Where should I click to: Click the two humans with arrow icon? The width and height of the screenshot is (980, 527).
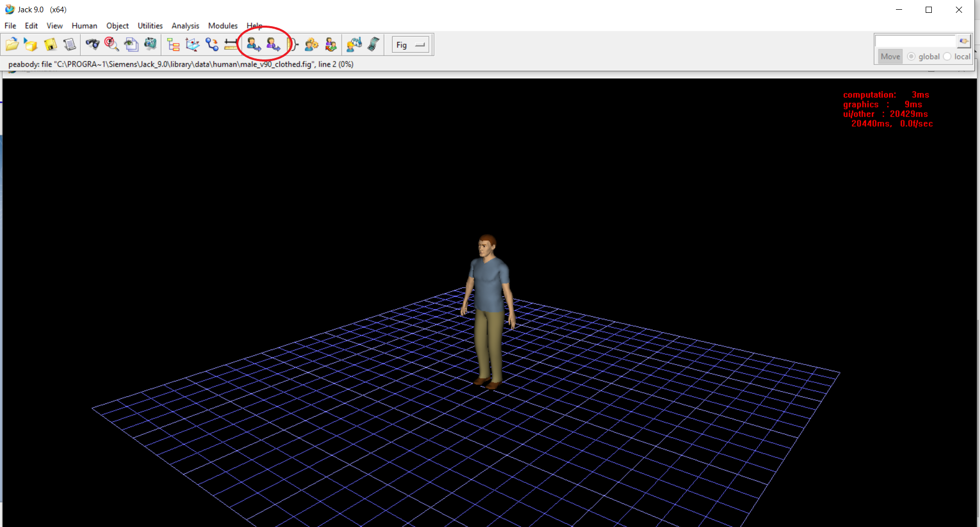point(331,45)
